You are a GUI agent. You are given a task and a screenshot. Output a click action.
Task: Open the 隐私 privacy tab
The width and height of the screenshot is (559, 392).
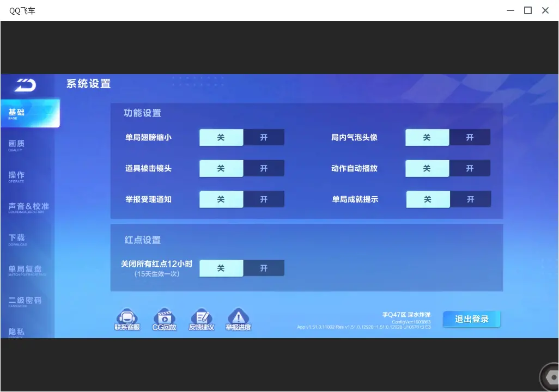17,333
